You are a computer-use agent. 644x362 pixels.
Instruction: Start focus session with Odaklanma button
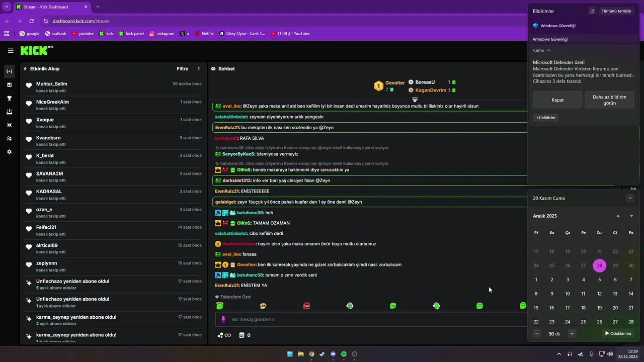click(618, 333)
